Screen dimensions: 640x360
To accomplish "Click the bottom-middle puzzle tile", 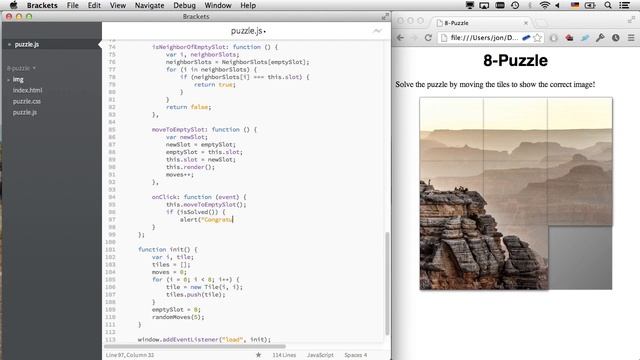I will click(515, 258).
